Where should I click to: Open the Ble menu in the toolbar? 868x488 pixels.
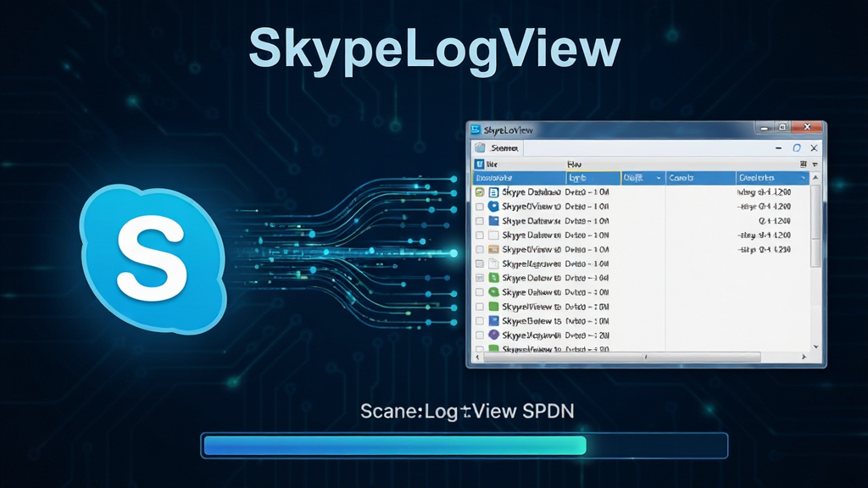coord(492,164)
